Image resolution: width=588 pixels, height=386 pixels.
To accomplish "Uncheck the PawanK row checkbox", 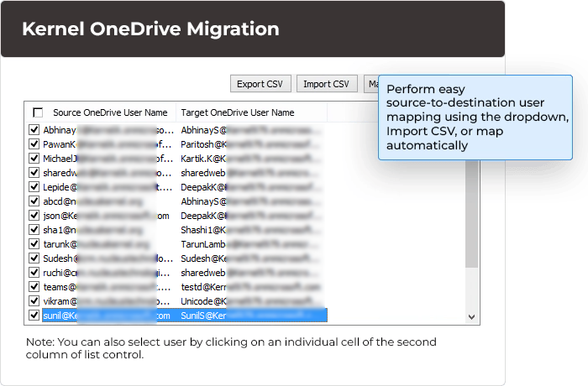I will pyautogui.click(x=34, y=144).
